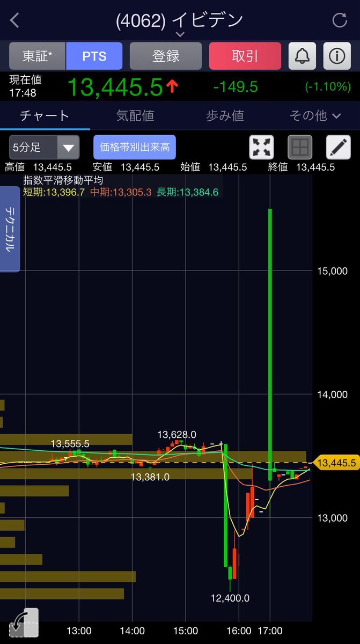Tap the -149.5 price change

tap(236, 86)
